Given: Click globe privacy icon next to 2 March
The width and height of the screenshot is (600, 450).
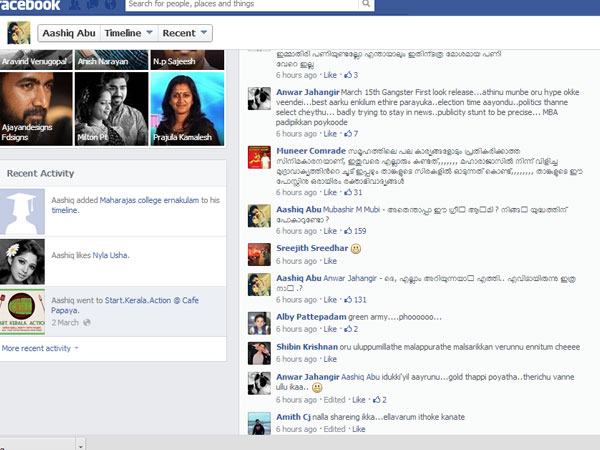Looking at the screenshot, I should (x=87, y=323).
